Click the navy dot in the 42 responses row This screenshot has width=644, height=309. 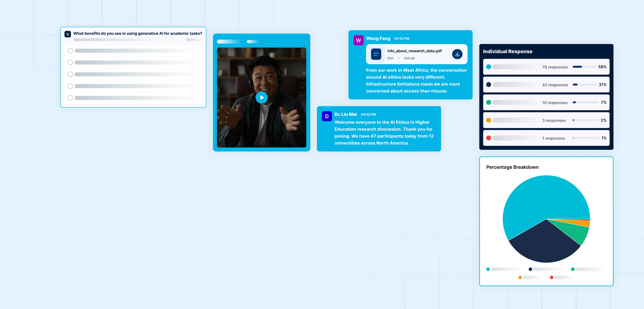tap(488, 85)
